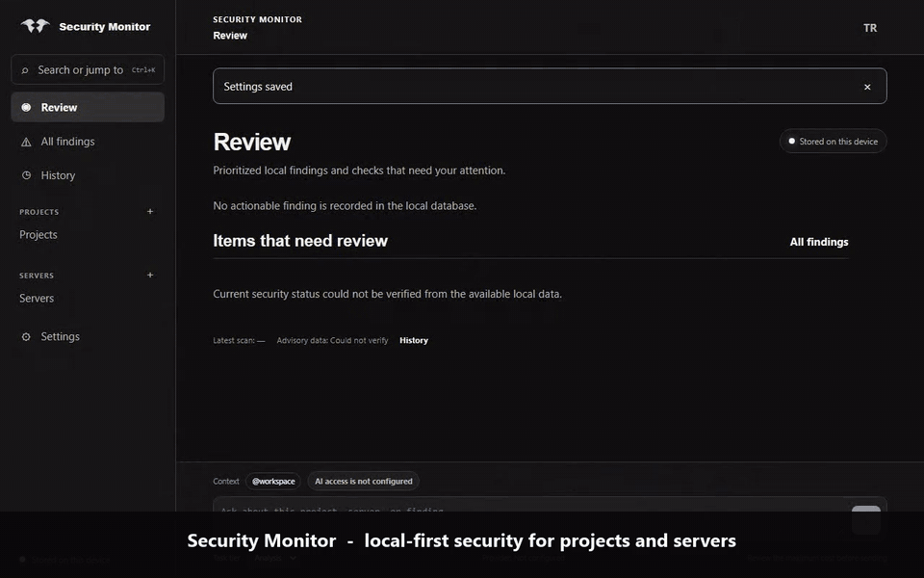
Task: Click the search magnifier icon in the sidebar
Action: coord(25,70)
